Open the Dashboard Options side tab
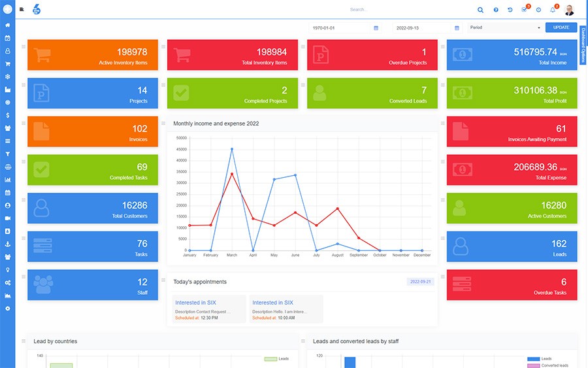Viewport: 588px width, 368px height. [x=583, y=45]
